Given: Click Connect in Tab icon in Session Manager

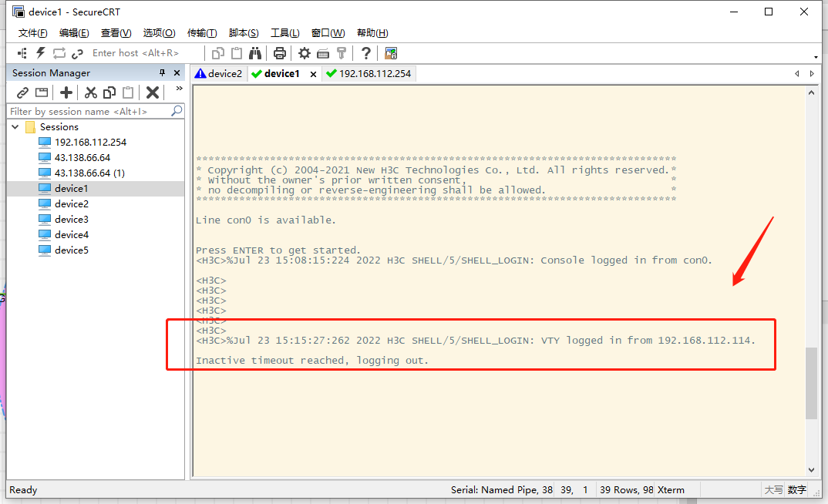Looking at the screenshot, I should pyautogui.click(x=41, y=93).
